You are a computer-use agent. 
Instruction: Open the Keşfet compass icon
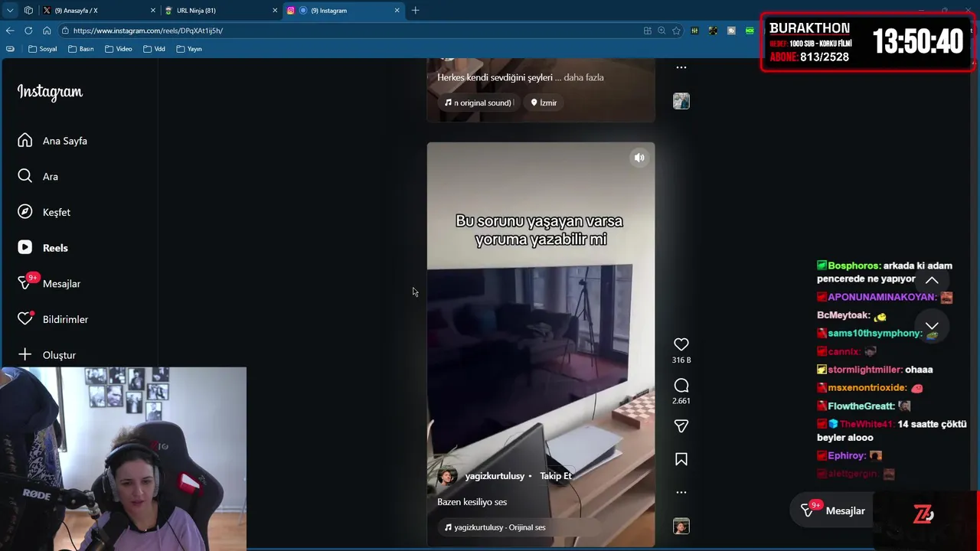click(25, 212)
